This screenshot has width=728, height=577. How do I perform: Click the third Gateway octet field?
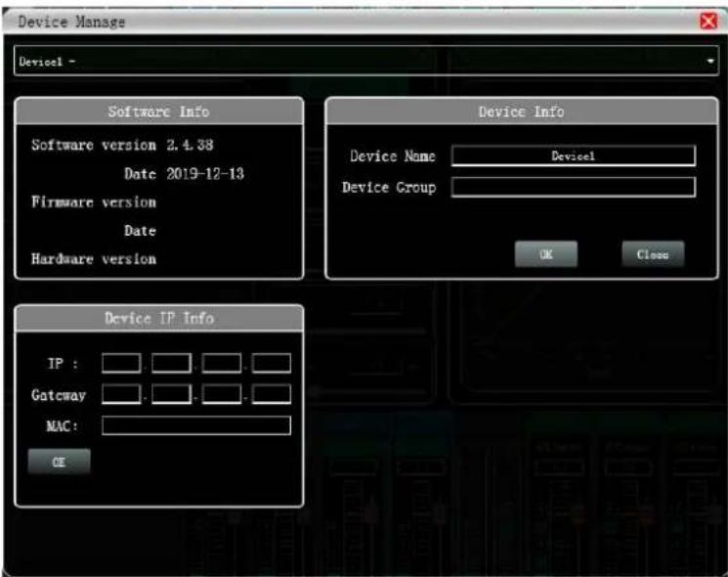[222, 394]
